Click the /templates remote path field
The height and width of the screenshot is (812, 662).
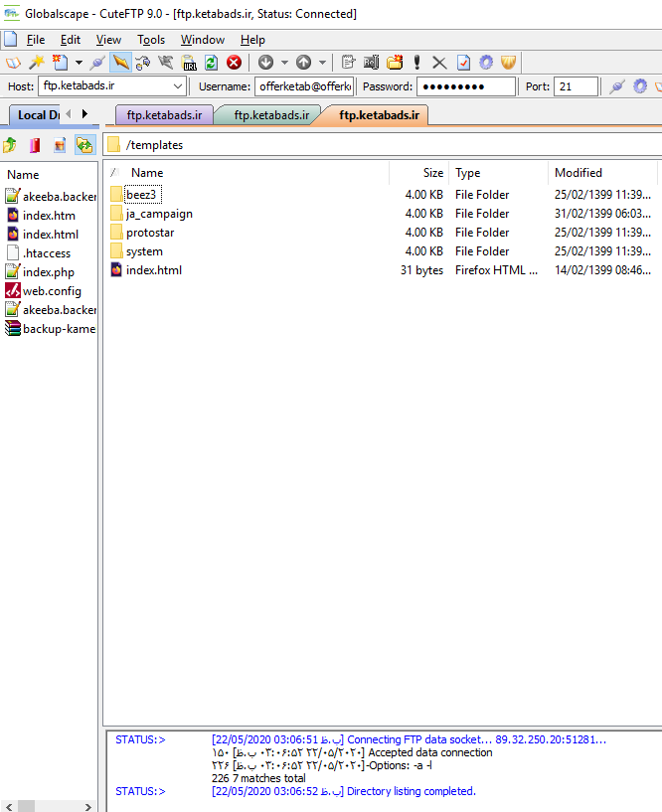383,145
